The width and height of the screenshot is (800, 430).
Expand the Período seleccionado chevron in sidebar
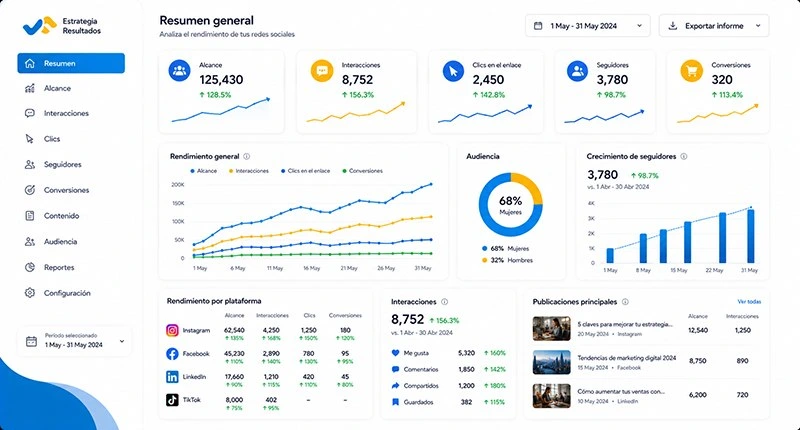point(122,341)
